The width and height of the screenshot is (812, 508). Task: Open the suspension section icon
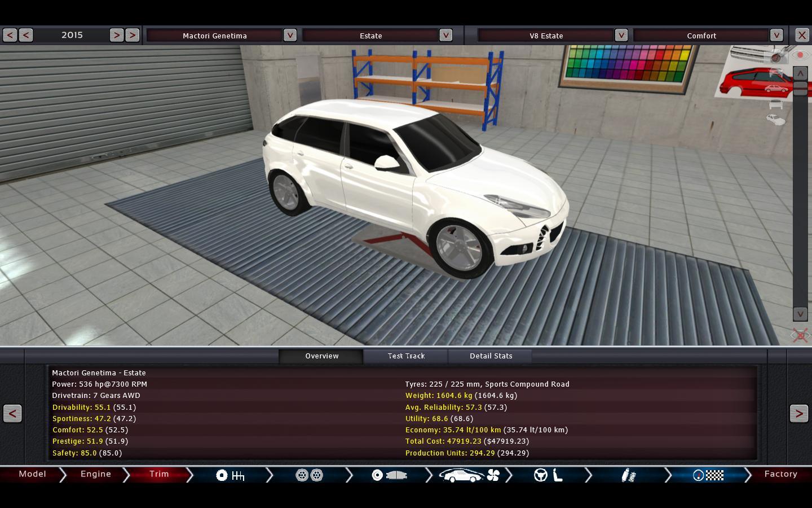pyautogui.click(x=628, y=475)
